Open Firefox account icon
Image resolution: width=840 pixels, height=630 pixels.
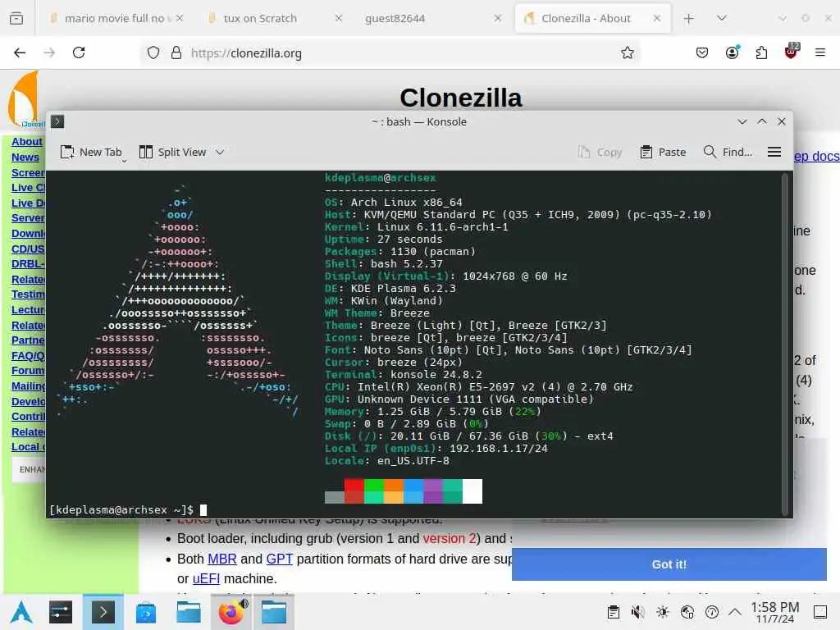point(732,52)
